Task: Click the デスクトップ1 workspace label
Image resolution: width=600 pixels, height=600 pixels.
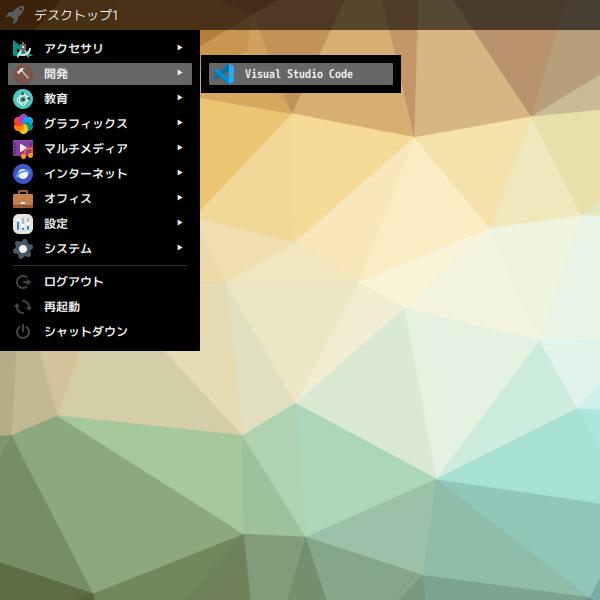Action: pos(76,15)
